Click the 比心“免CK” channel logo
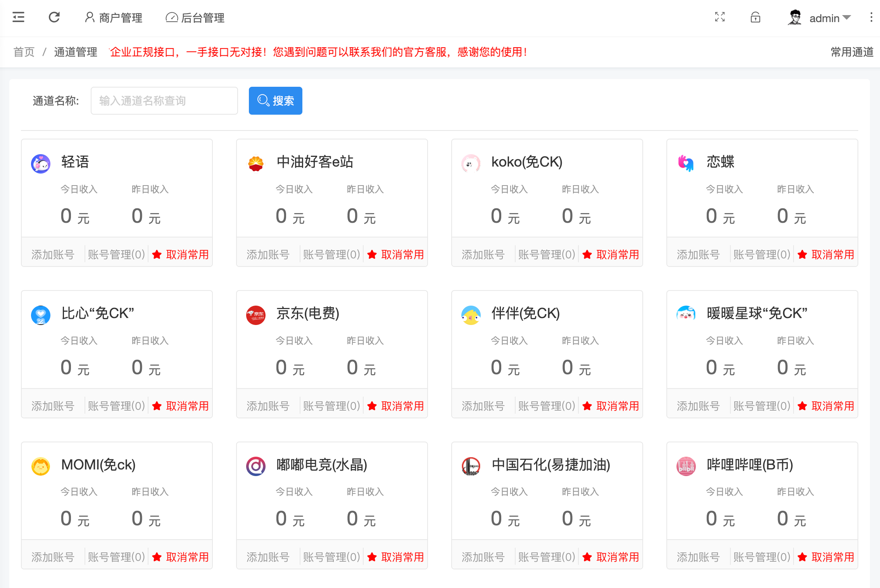 (41, 315)
